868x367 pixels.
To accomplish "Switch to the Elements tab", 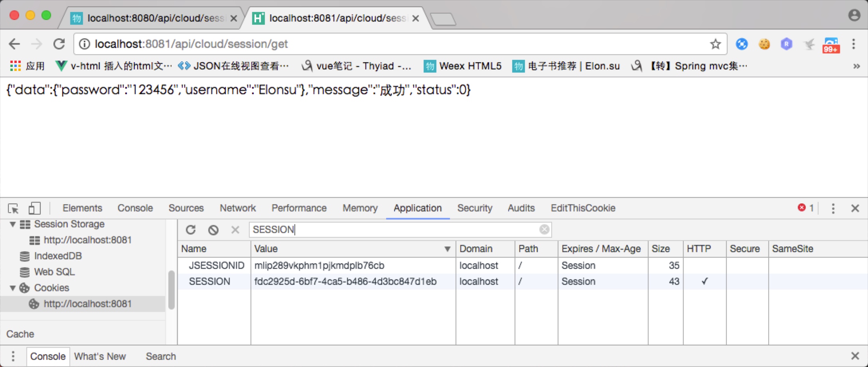I will (82, 208).
